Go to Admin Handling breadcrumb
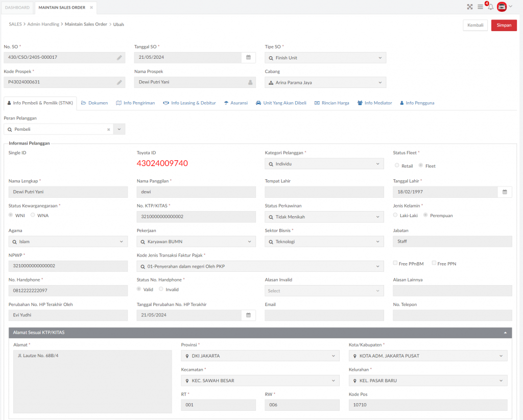523x420 pixels. point(43,25)
